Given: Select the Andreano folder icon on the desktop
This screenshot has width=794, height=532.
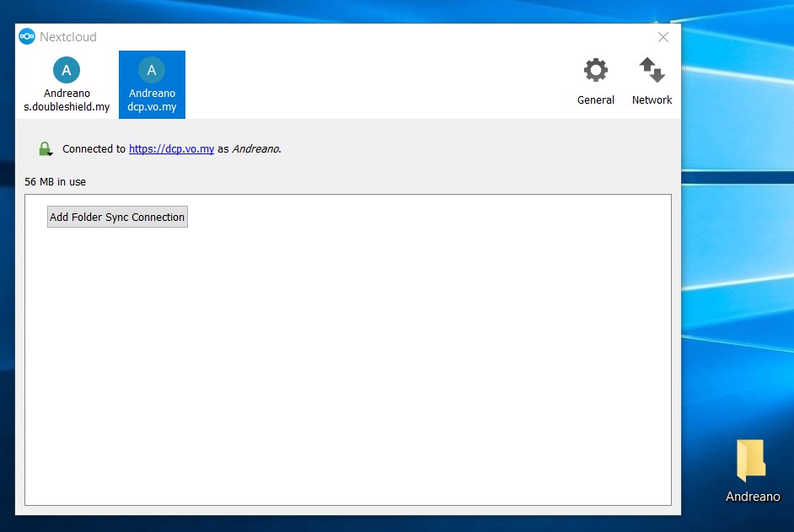Looking at the screenshot, I should pos(751,460).
